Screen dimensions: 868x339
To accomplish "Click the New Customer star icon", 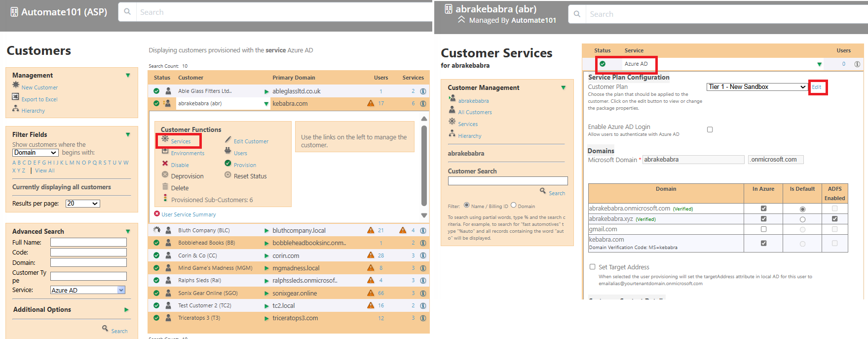I will pyautogui.click(x=16, y=85).
